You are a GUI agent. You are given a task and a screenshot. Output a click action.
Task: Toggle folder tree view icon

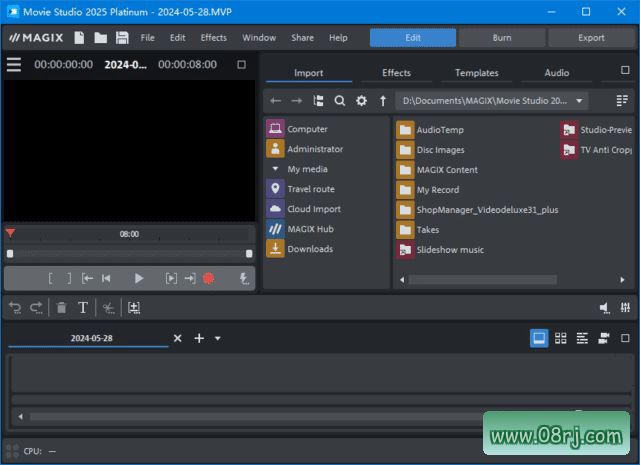click(318, 100)
